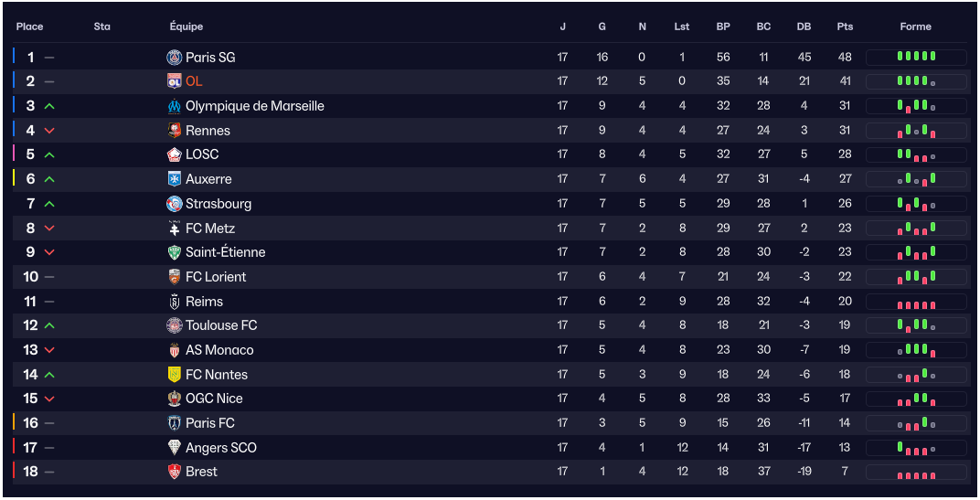Screen dimensions: 980x500
Task: Click the Paris SG club crest
Action: pyautogui.click(x=175, y=58)
